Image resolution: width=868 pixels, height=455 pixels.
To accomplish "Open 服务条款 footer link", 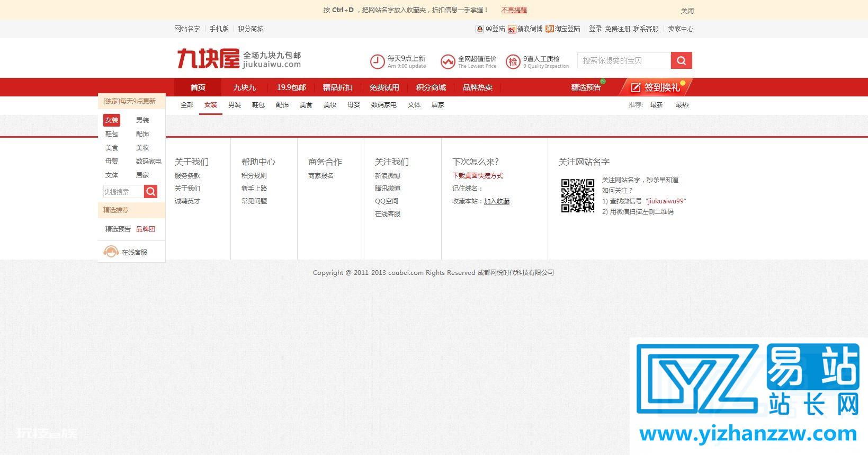I will (x=187, y=176).
